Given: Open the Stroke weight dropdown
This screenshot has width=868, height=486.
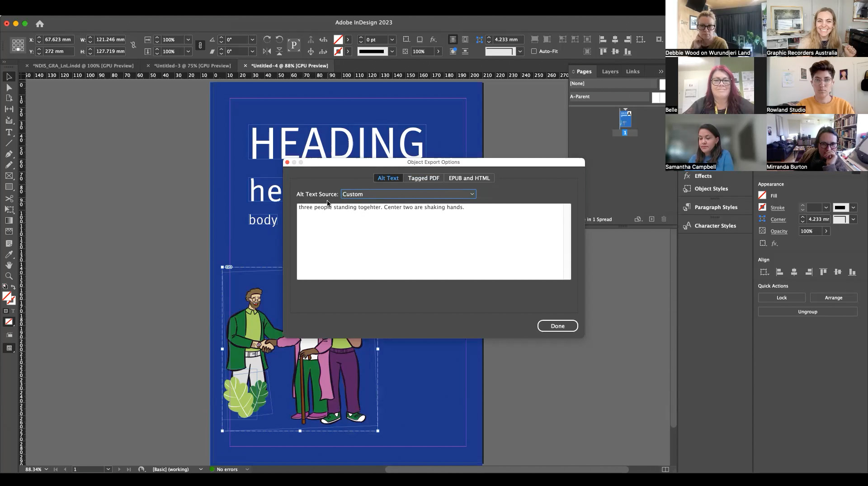Looking at the screenshot, I should click(x=826, y=208).
